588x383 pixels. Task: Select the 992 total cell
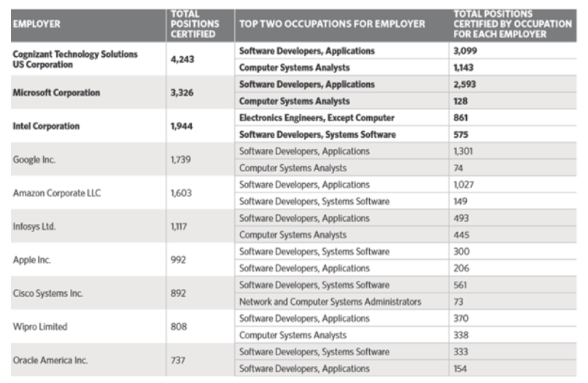coord(200,260)
